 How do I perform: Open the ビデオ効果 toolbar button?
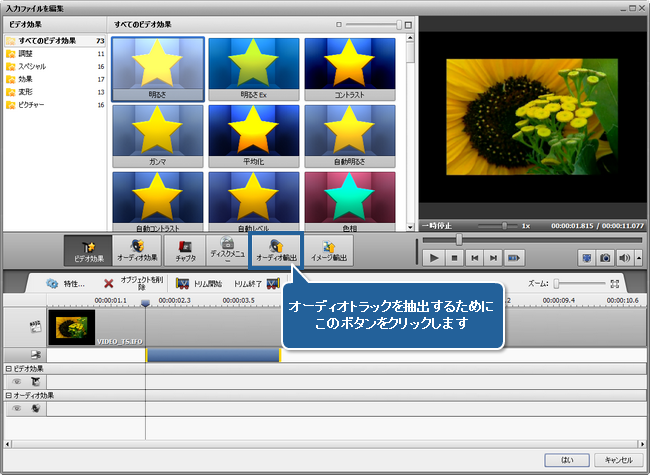[87, 250]
